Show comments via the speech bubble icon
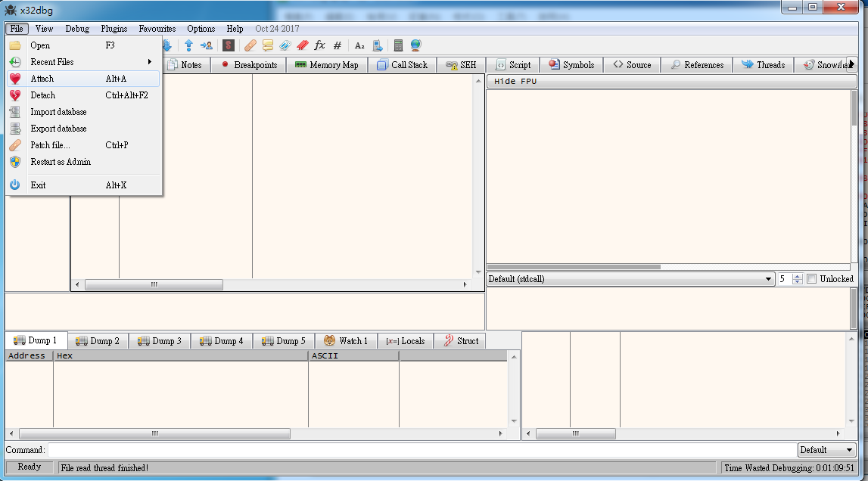Image resolution: width=868 pixels, height=481 pixels. (x=268, y=45)
